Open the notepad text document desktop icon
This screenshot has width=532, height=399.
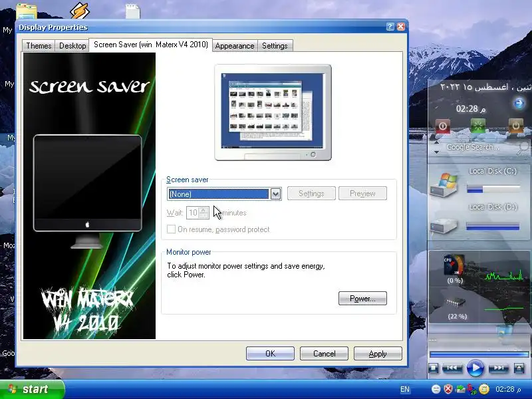(132, 11)
